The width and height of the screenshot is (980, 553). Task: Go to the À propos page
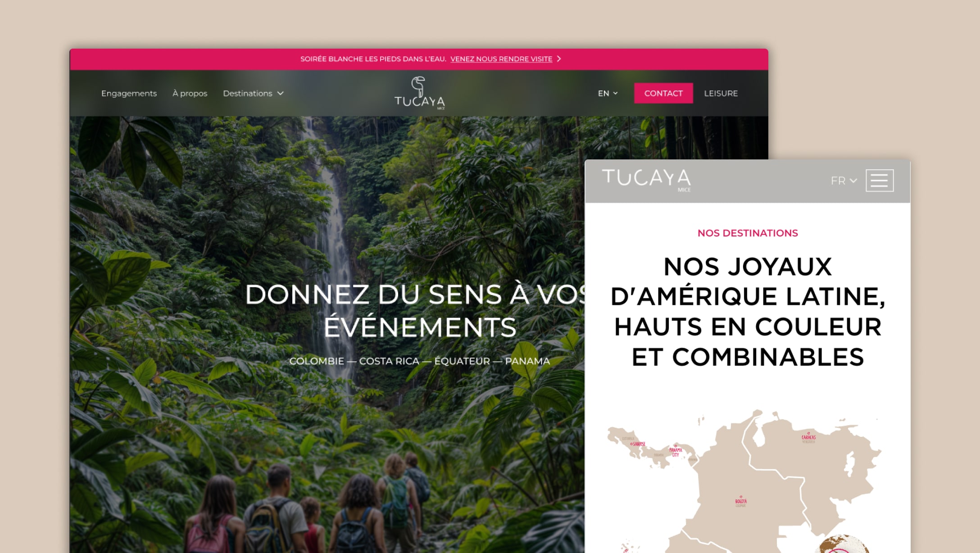click(190, 93)
